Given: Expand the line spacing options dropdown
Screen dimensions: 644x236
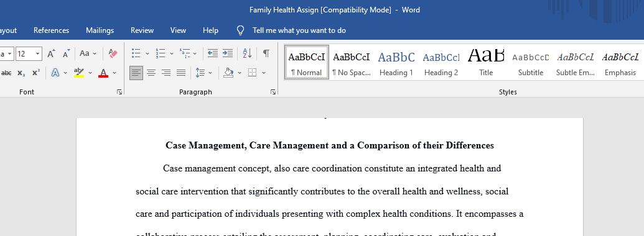Looking at the screenshot, I should tap(210, 73).
